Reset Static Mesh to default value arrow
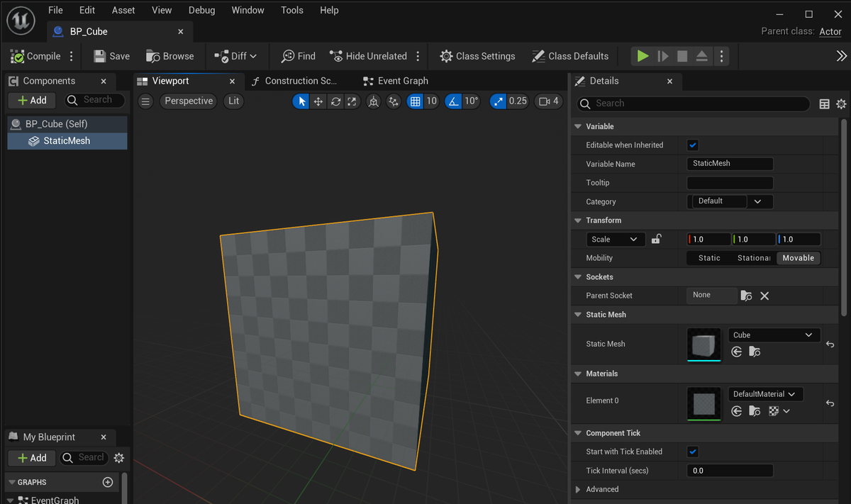 tap(830, 345)
